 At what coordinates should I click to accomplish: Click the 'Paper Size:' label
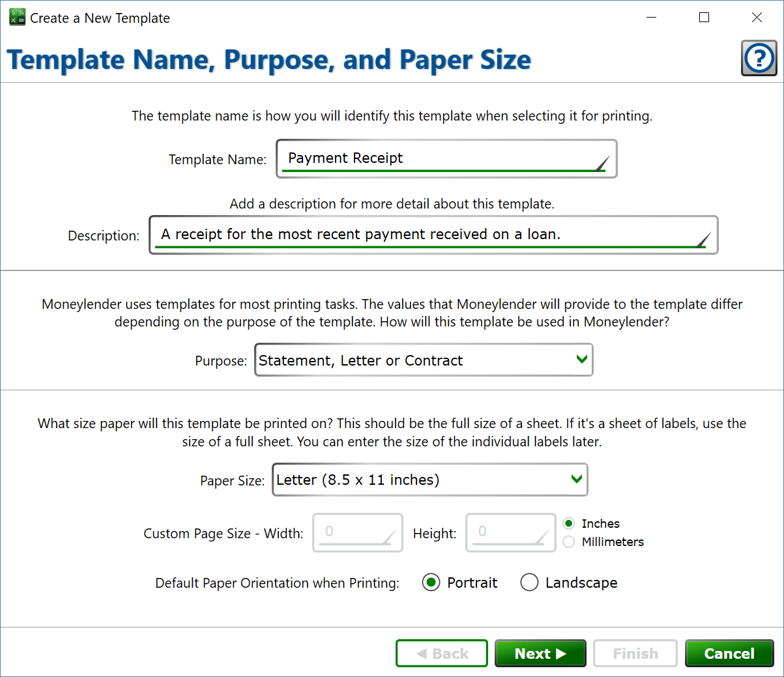(232, 480)
